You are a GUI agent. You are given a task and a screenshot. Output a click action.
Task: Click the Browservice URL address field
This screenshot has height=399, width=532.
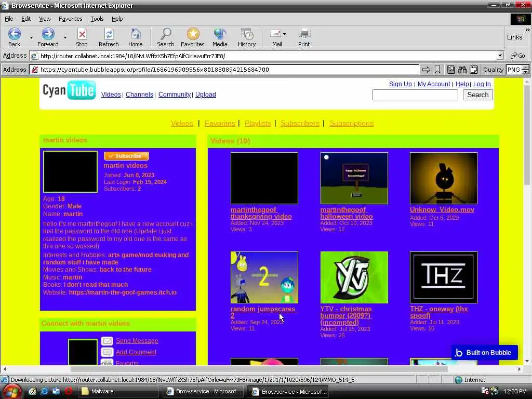click(224, 70)
